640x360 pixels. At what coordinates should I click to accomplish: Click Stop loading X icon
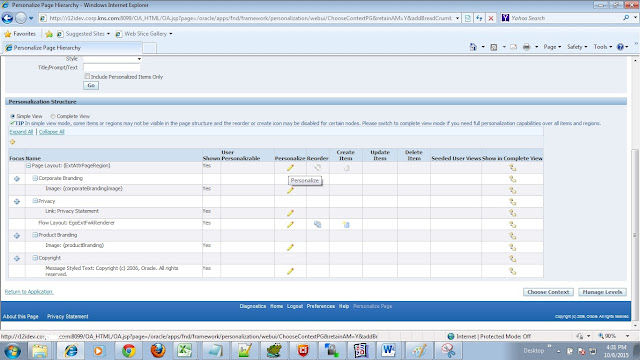(x=491, y=18)
